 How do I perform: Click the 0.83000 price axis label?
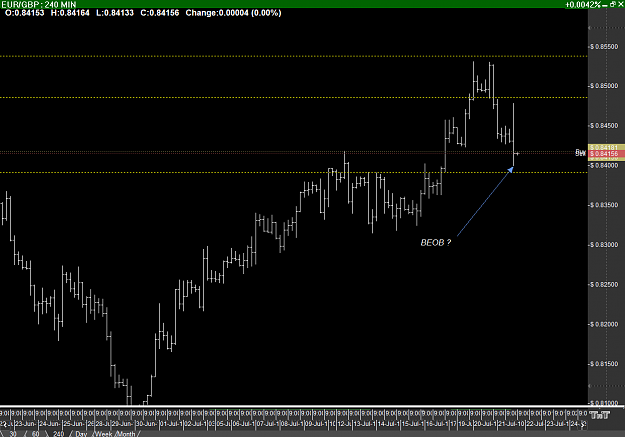(x=604, y=244)
